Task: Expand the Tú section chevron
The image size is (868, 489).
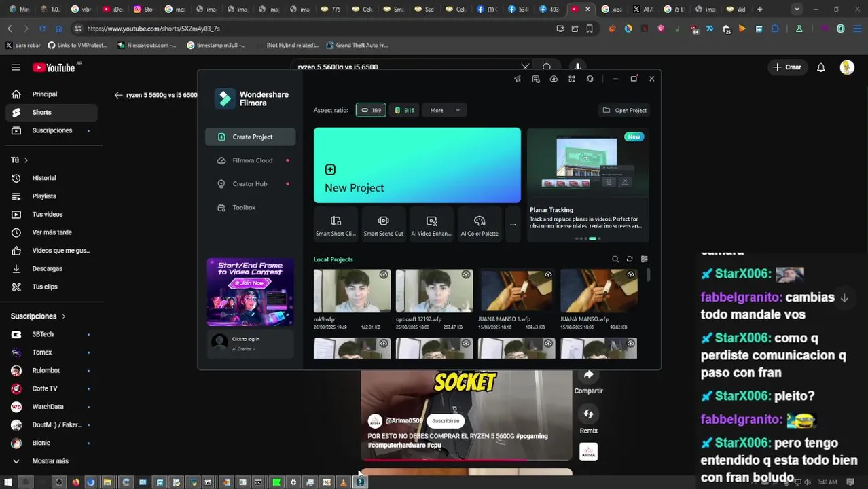Action: click(x=26, y=160)
